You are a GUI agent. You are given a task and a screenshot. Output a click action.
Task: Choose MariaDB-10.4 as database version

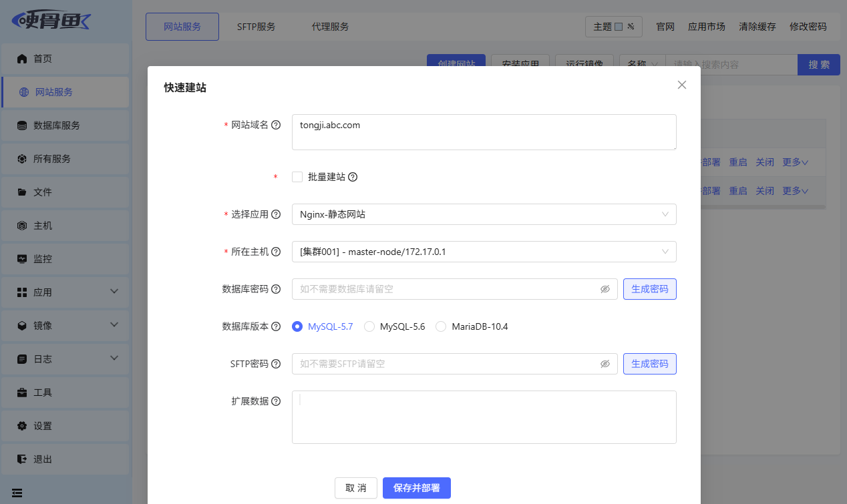[441, 326]
